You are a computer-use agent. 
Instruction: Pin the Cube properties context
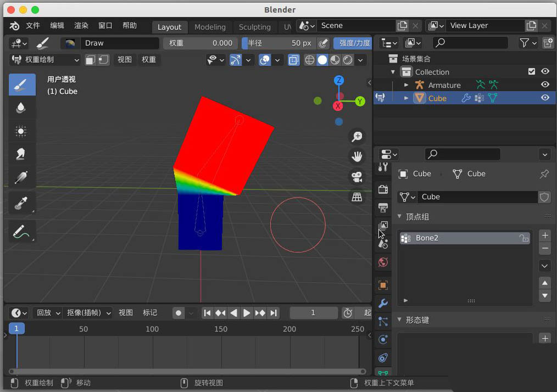544,173
